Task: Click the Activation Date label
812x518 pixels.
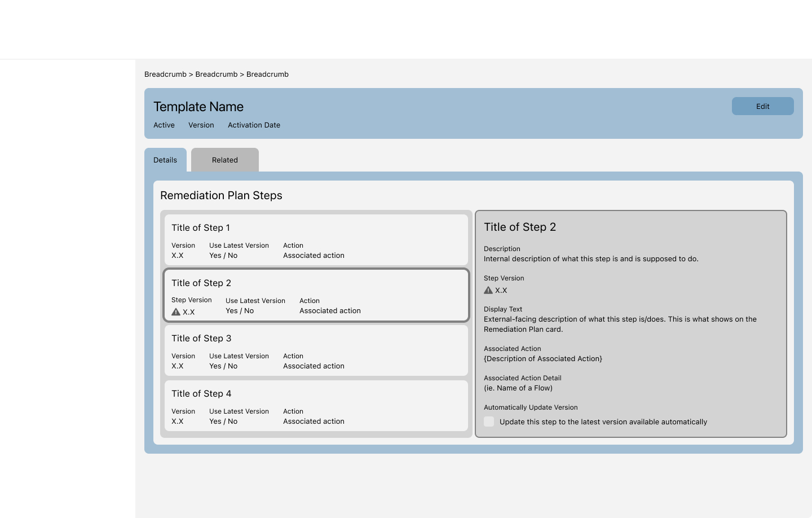Action: click(254, 125)
